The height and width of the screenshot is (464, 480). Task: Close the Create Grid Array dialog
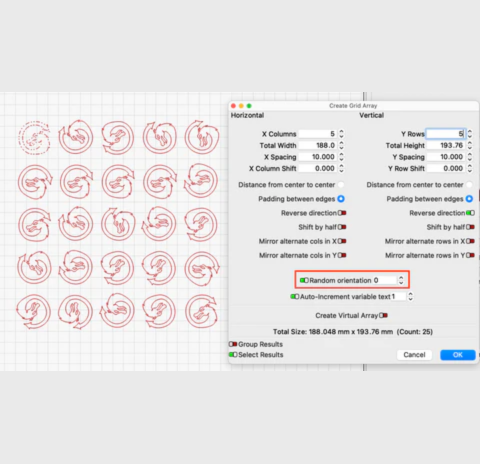[x=234, y=106]
